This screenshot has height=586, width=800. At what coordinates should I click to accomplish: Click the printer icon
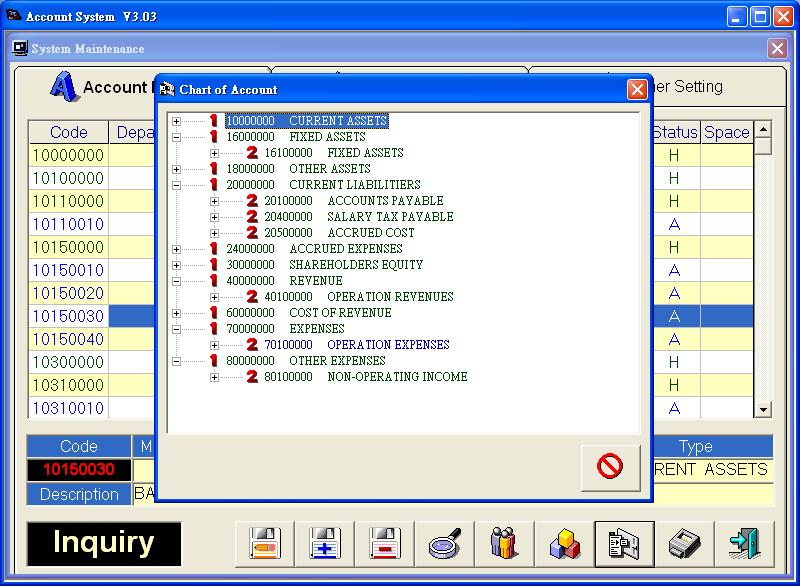click(x=684, y=544)
